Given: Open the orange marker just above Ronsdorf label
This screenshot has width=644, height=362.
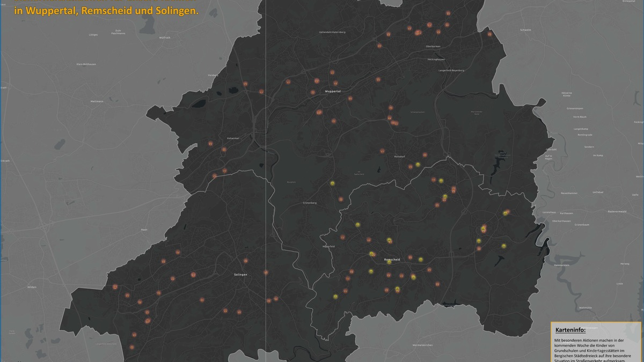Looking at the screenshot, I should point(382,151).
